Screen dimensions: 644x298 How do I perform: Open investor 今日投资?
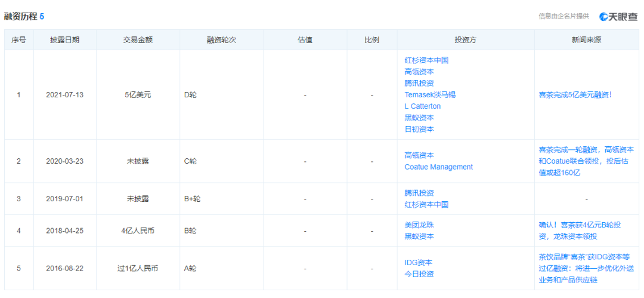(419, 274)
